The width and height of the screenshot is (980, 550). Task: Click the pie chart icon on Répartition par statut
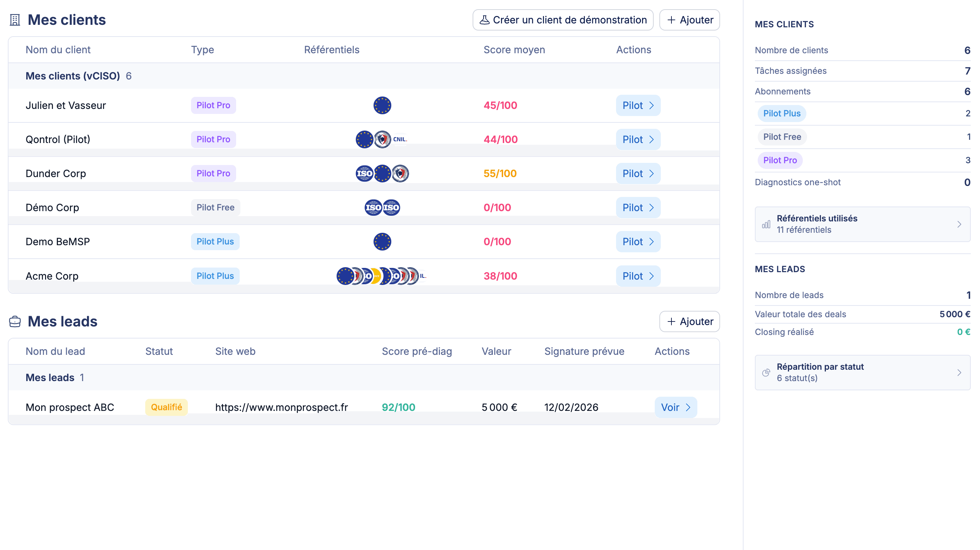pyautogui.click(x=766, y=373)
